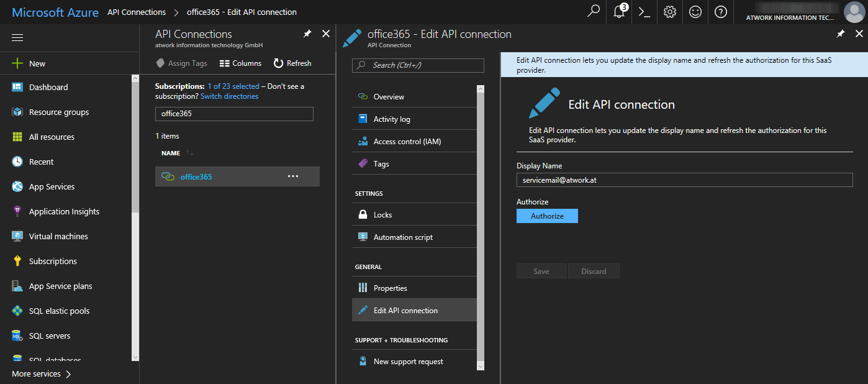Open the notifications bell icon

coord(619,12)
